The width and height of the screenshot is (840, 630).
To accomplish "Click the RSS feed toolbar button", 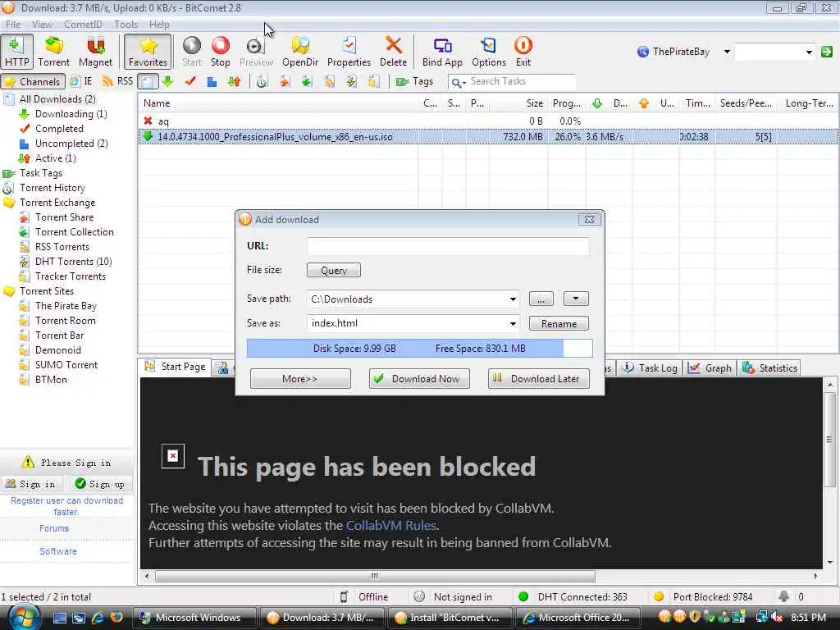I will (117, 81).
